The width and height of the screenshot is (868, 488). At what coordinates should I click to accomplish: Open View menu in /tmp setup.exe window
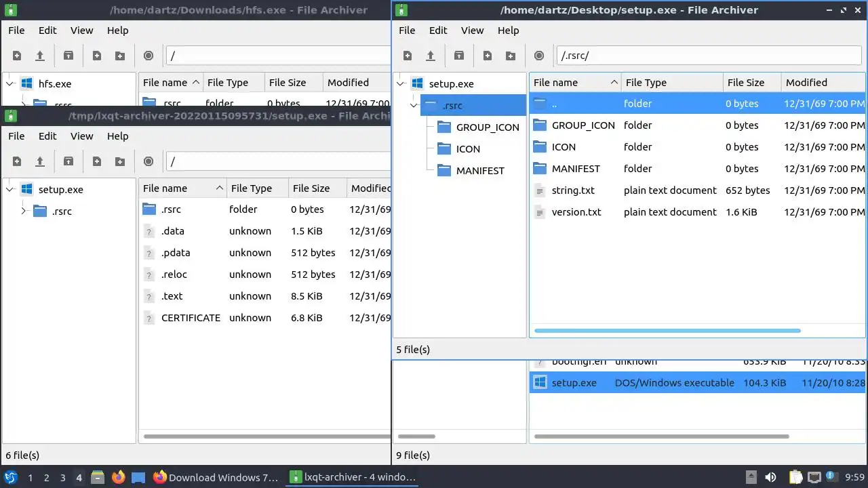(x=82, y=136)
